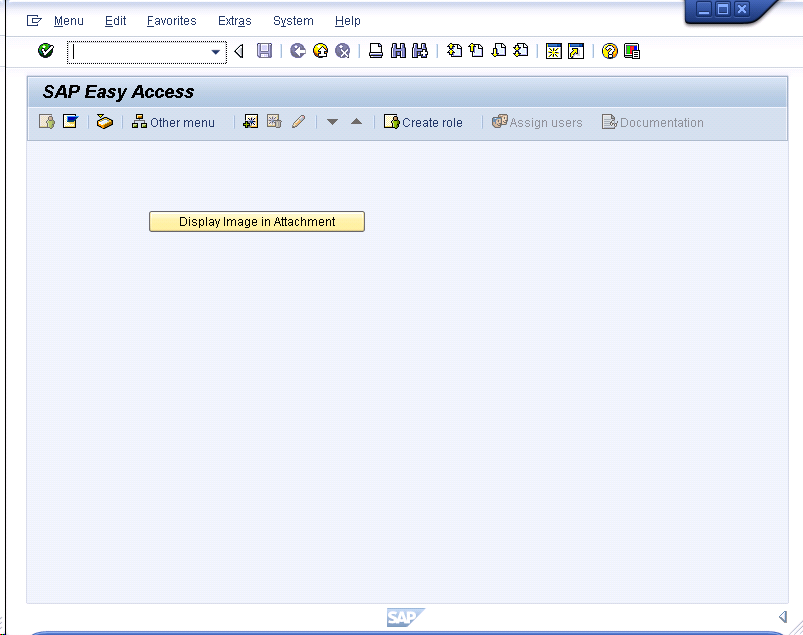Open the Favorites menu
The height and width of the screenshot is (635, 803).
172,21
